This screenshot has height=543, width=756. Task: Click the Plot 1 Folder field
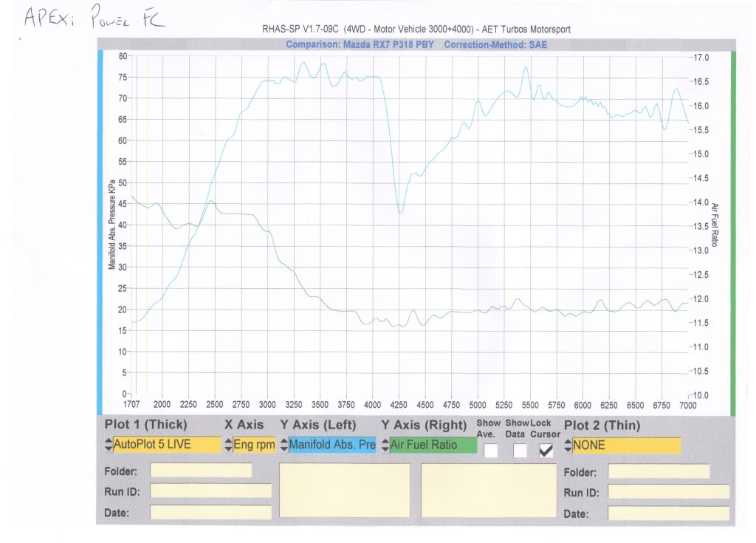pos(201,471)
